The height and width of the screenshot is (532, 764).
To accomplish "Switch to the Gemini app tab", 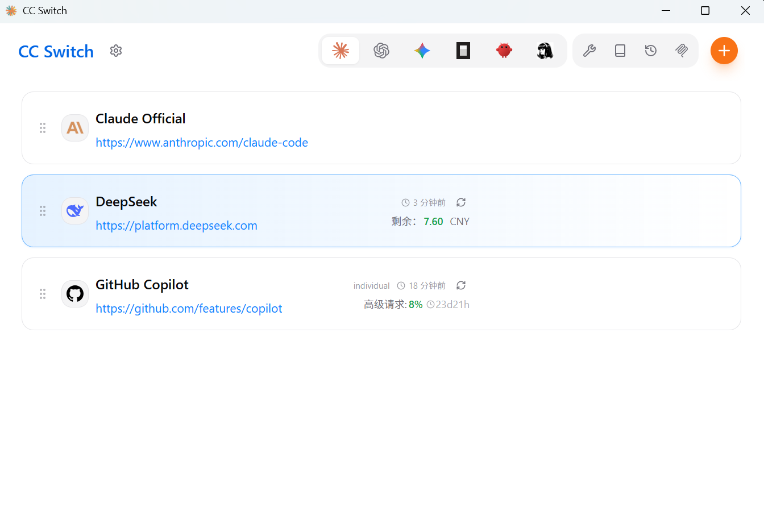I will coord(422,51).
